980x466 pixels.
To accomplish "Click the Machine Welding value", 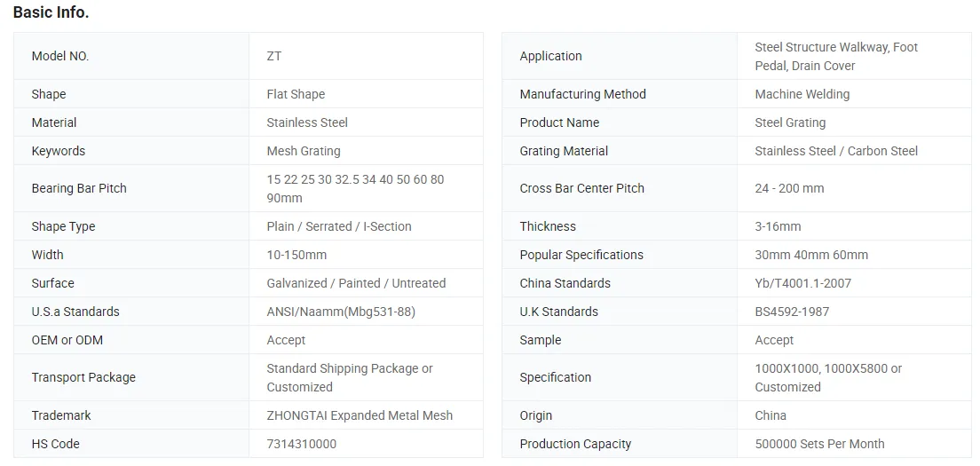I will (x=802, y=94).
